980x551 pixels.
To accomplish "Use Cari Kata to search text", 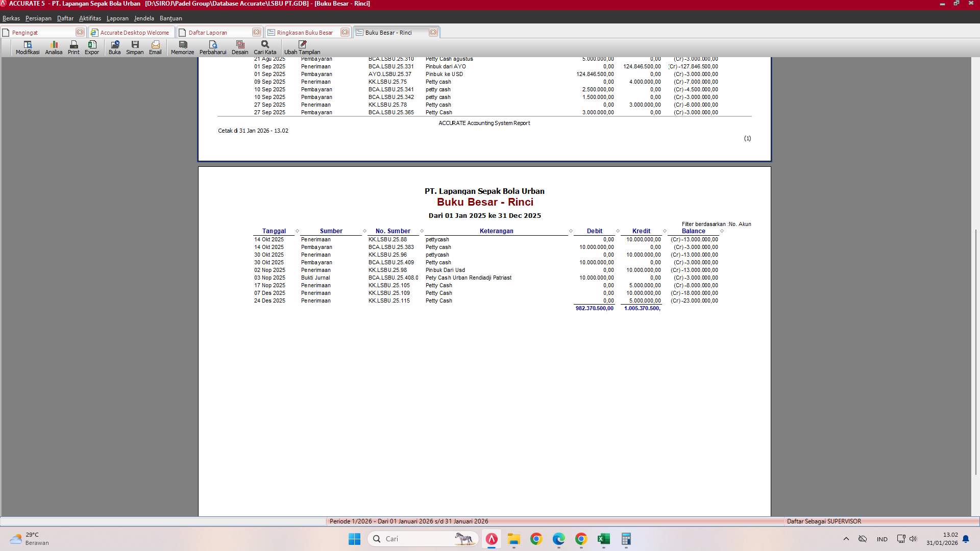I will pyautogui.click(x=264, y=47).
